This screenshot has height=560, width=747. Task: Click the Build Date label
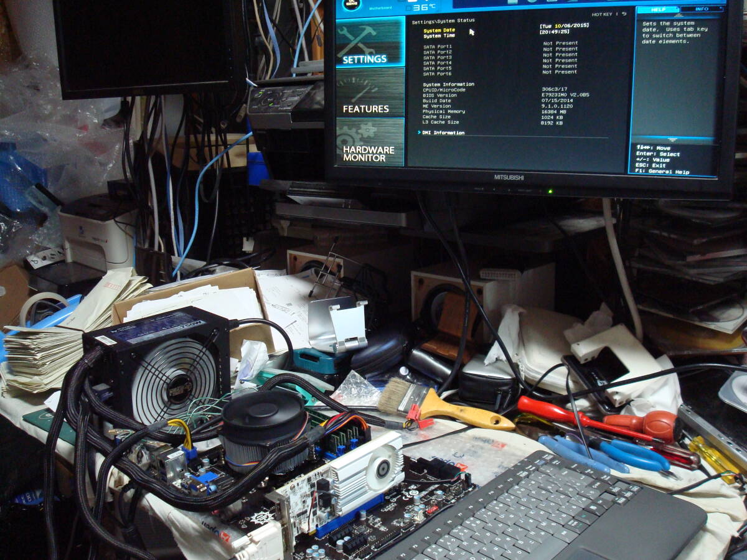436,101
